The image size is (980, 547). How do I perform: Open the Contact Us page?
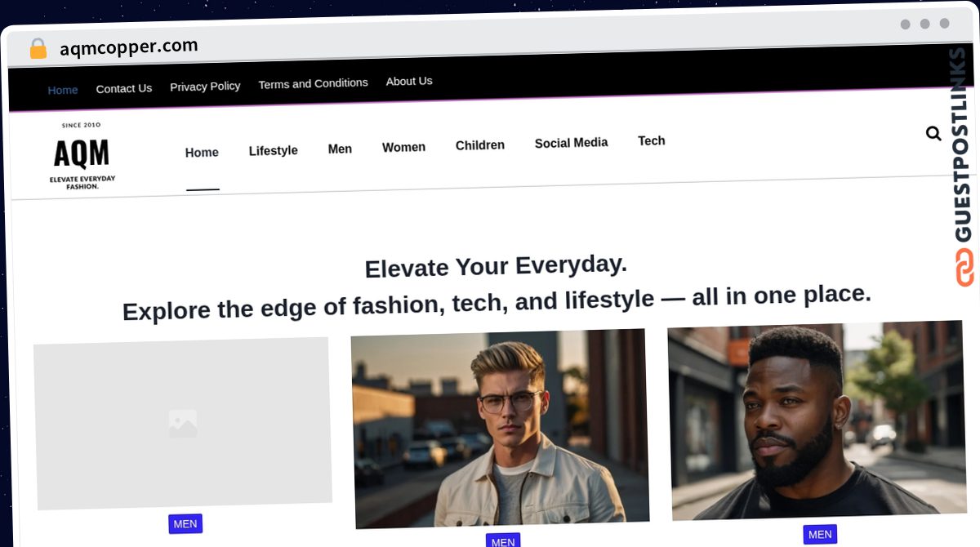(124, 88)
